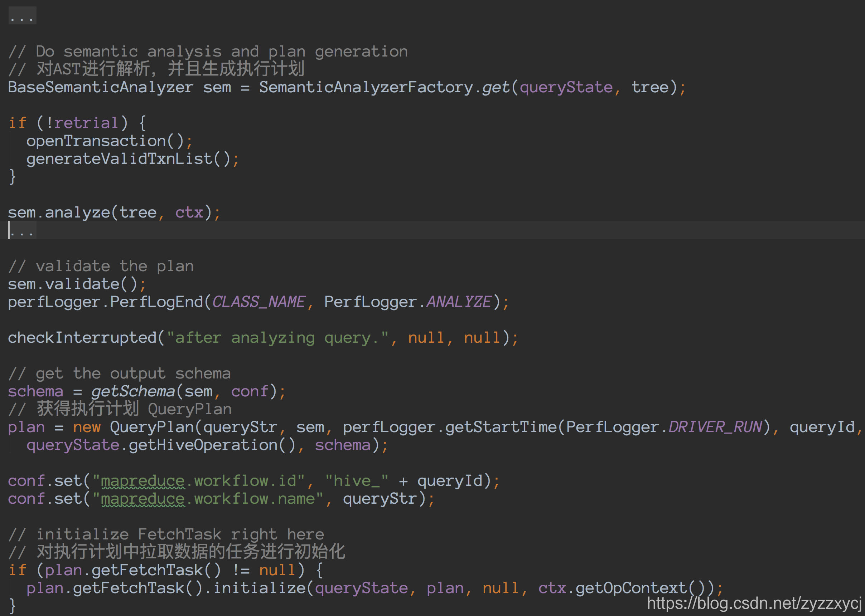
Task: Place cursor on sem.analyze statement
Action: coord(77,212)
